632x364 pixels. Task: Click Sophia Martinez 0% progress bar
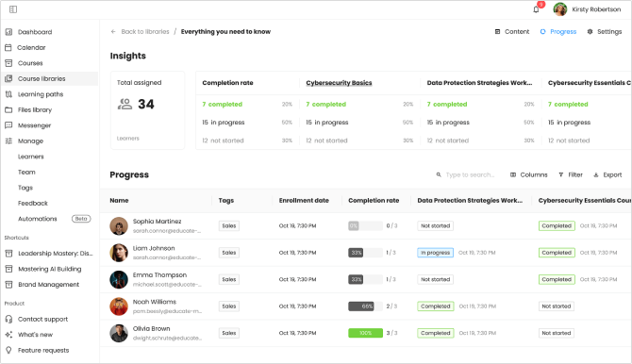[366, 225]
